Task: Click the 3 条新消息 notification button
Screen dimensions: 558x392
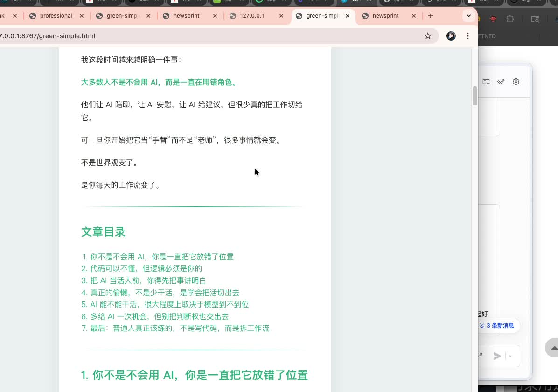Action: pyautogui.click(x=497, y=325)
